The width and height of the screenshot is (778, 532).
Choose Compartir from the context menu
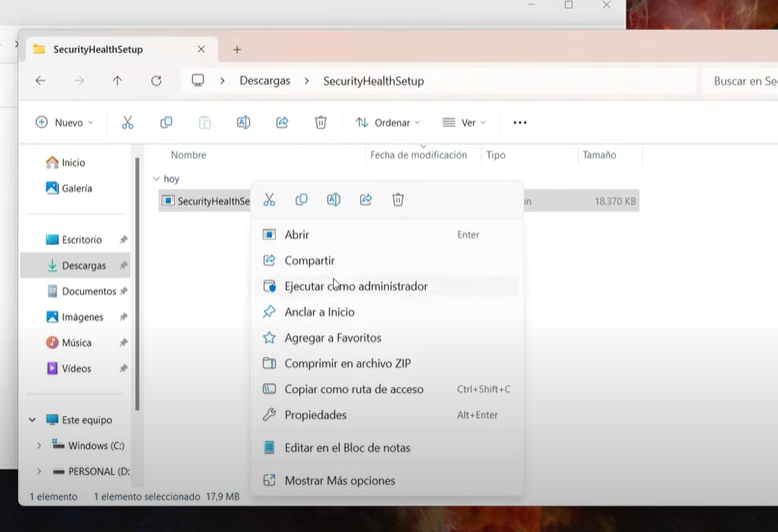click(387, 261)
